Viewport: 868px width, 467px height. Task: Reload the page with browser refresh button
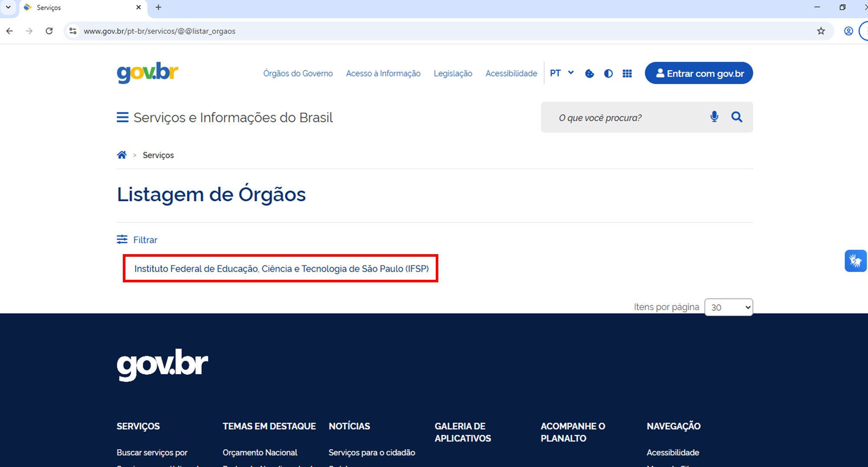49,31
